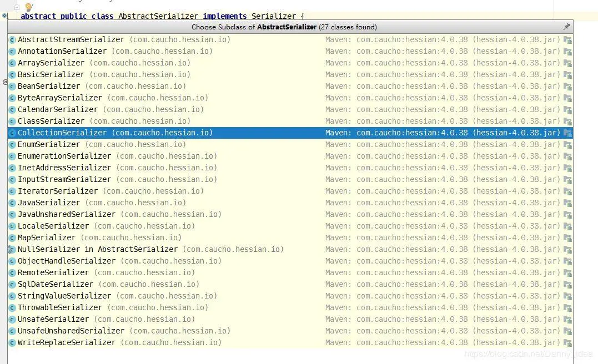Click Serializer interface name in code
This screenshot has width=598, height=364.
[273, 16]
